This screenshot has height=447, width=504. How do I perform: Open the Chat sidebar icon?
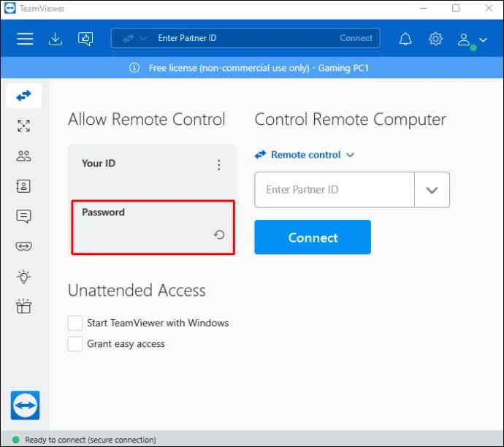point(24,216)
